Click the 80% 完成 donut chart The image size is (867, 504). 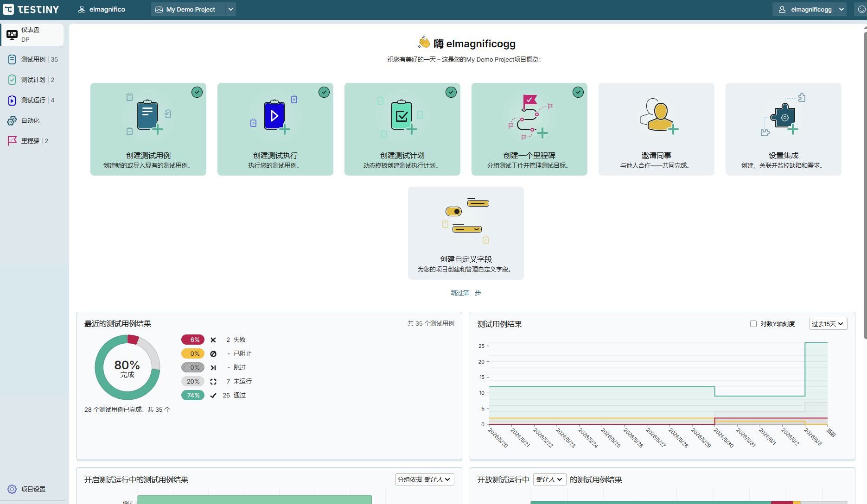coord(127,367)
